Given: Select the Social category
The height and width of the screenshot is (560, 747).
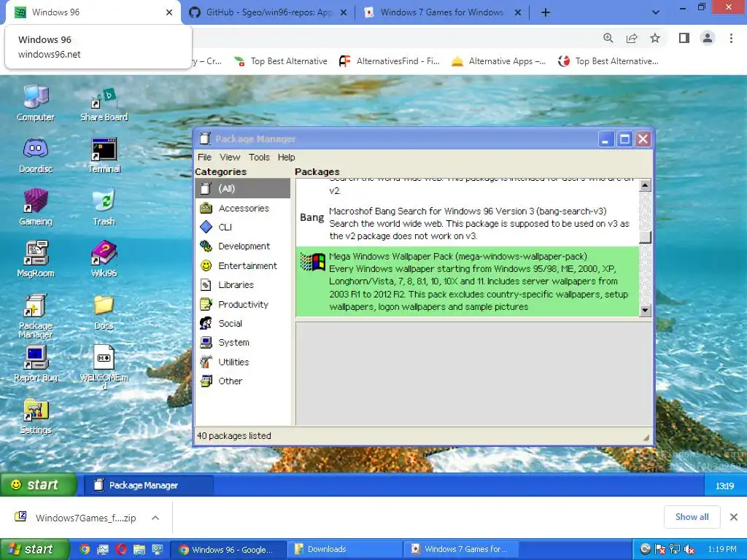Looking at the screenshot, I should pyautogui.click(x=243, y=323).
